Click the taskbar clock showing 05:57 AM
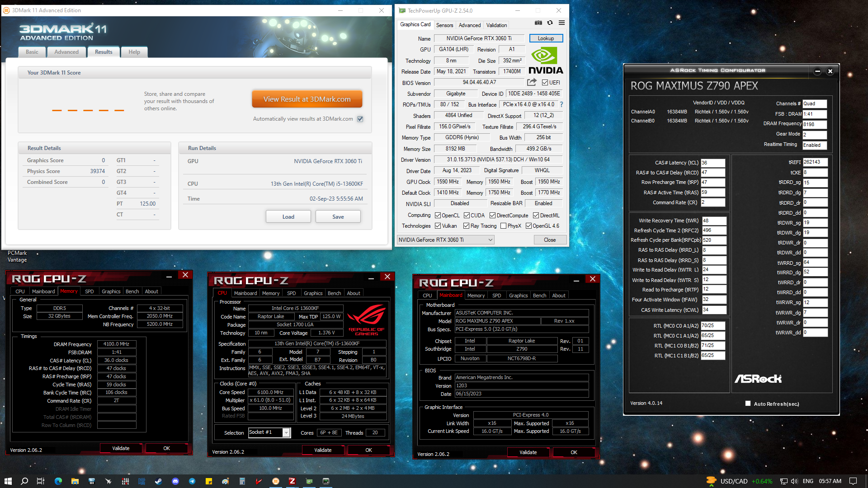 click(830, 481)
